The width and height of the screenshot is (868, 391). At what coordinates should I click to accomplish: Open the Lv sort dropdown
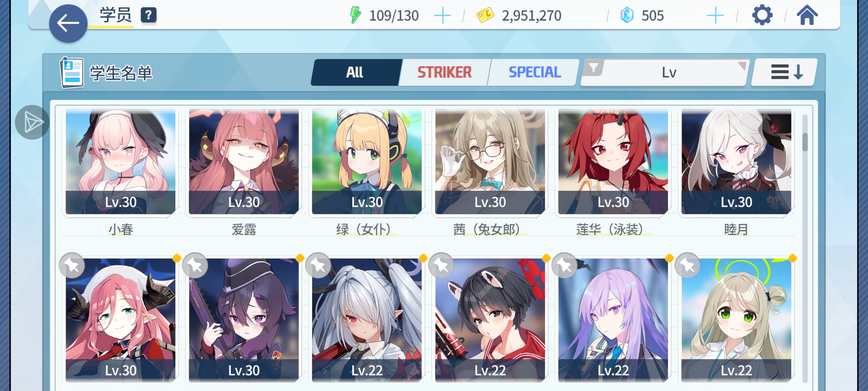[x=669, y=72]
